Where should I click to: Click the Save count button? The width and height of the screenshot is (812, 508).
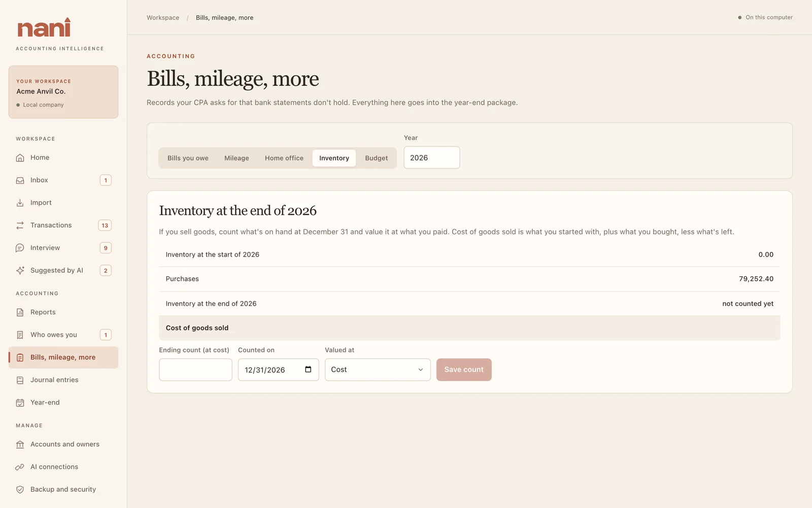(464, 370)
